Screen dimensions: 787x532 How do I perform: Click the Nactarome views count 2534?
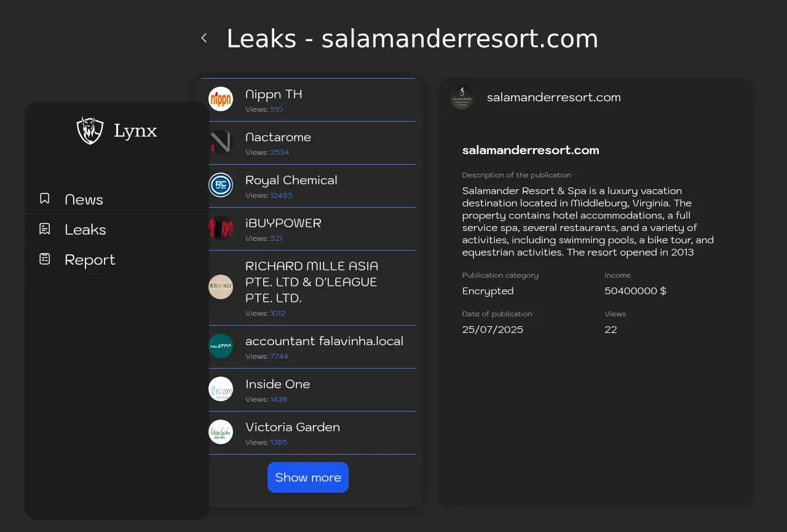[x=280, y=152]
